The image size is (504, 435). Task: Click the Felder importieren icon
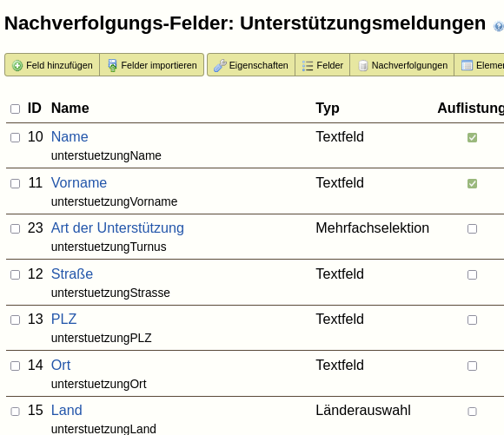pyautogui.click(x=112, y=65)
